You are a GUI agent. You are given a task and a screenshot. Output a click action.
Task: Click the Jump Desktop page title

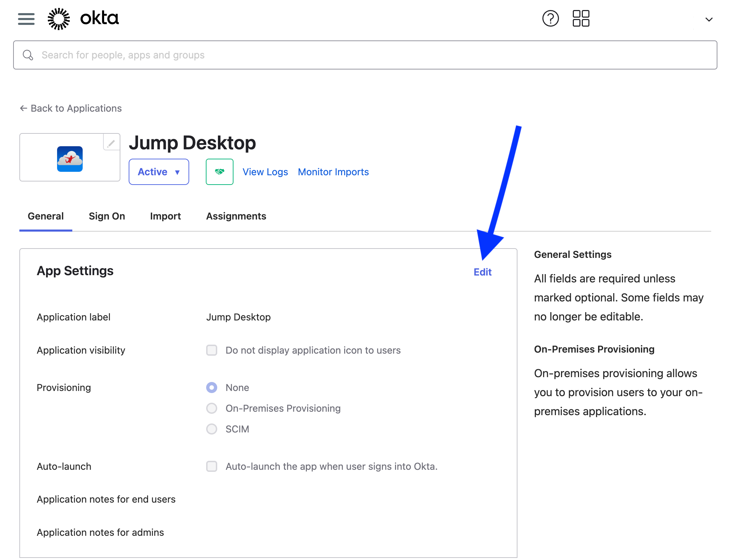192,142
